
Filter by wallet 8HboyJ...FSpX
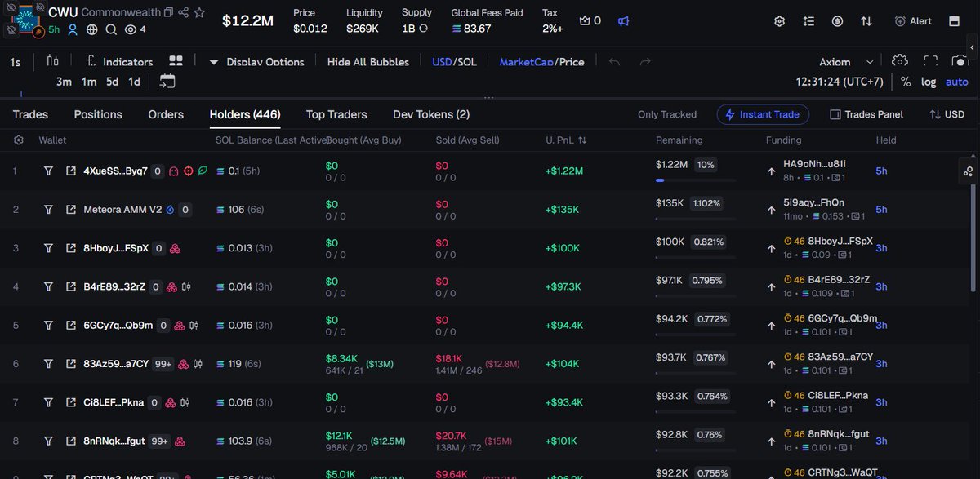48,248
